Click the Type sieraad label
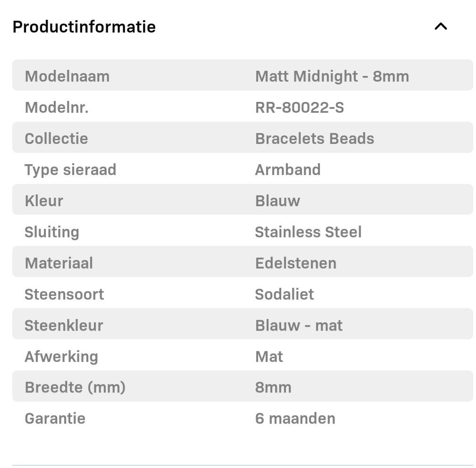476x468 pixels. 70,170
